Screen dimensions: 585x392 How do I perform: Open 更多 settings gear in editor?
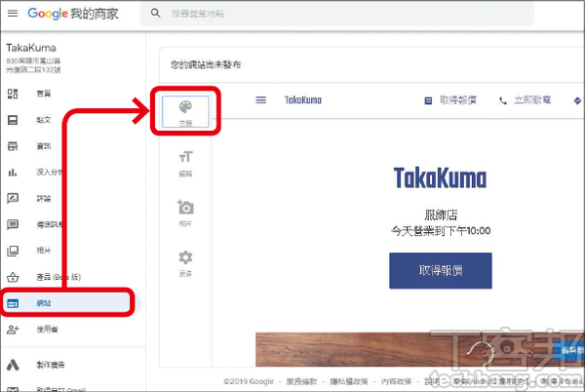pyautogui.click(x=185, y=263)
